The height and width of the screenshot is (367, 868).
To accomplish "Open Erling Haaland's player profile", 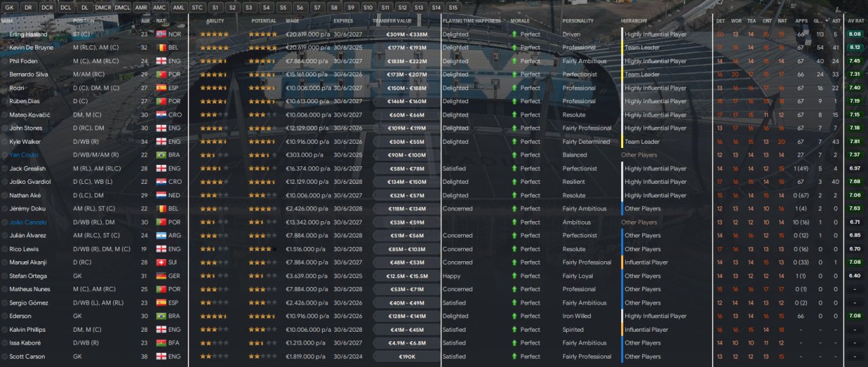I will pyautogui.click(x=29, y=34).
